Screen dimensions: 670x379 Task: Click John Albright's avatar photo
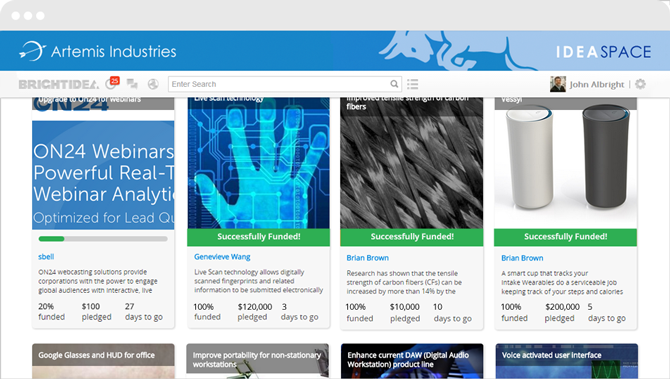click(x=558, y=84)
